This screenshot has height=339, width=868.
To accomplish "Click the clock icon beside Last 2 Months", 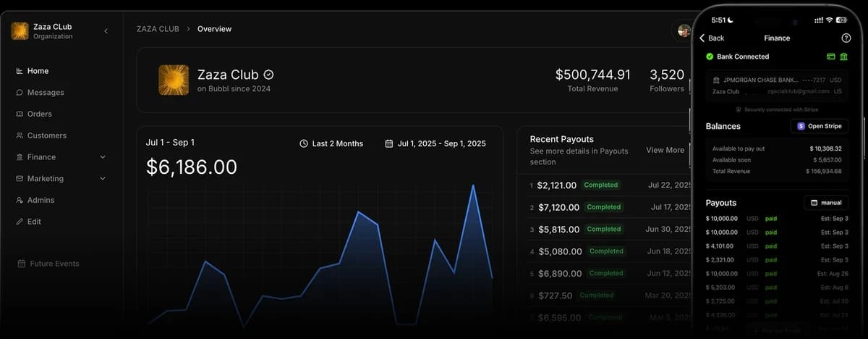I will (x=304, y=143).
